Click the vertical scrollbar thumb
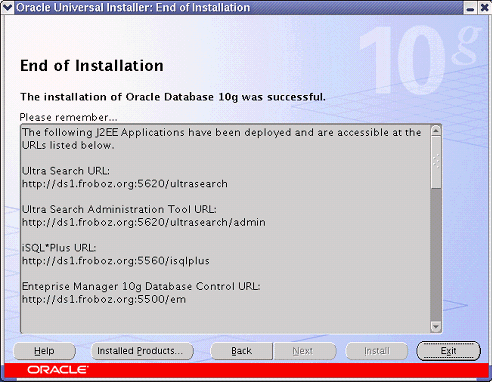The width and height of the screenshot is (492, 382). click(436, 163)
